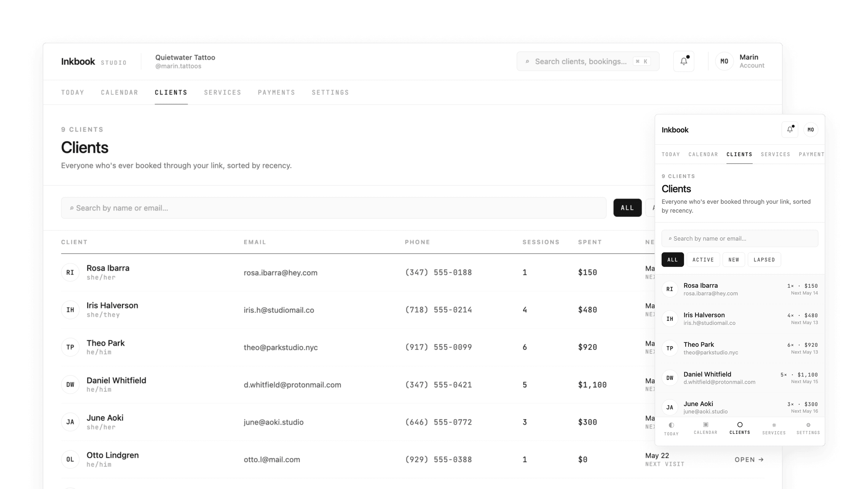Tap the RI avatar in mobile client list
Screen dimensions: 868x489
point(670,289)
